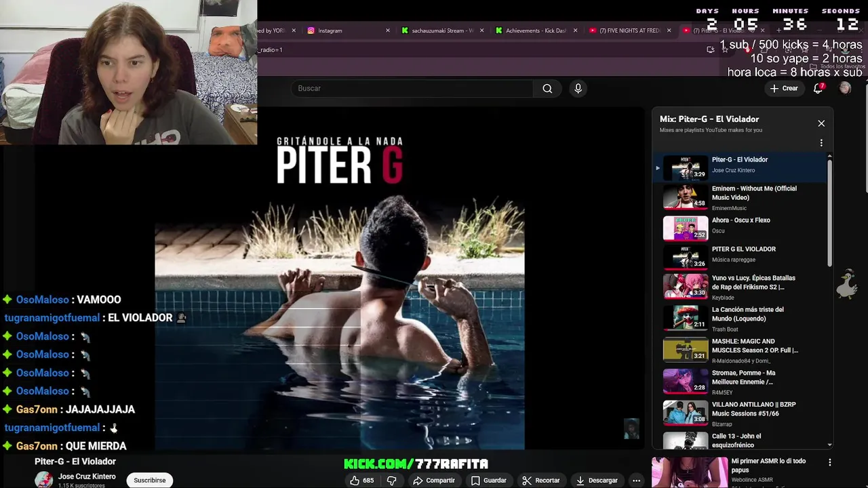Start voice search with microphone icon
The image size is (868, 488).
tap(578, 88)
